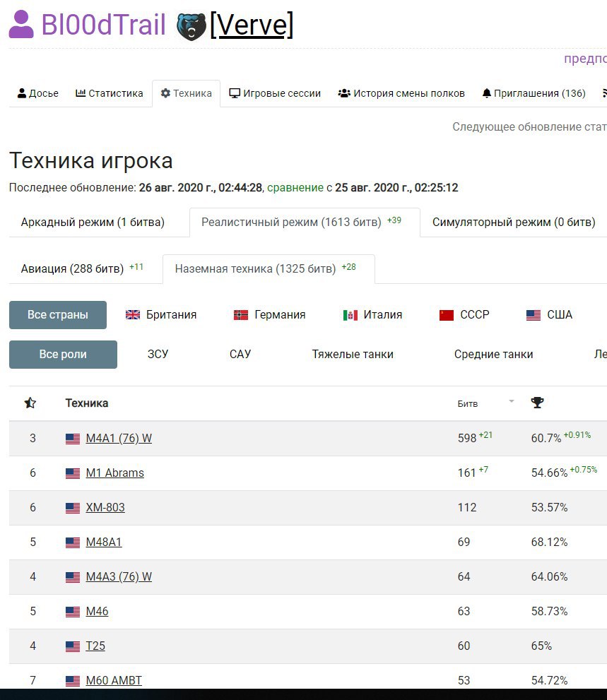Select the Техника tab
The image size is (607, 700).
click(x=187, y=93)
